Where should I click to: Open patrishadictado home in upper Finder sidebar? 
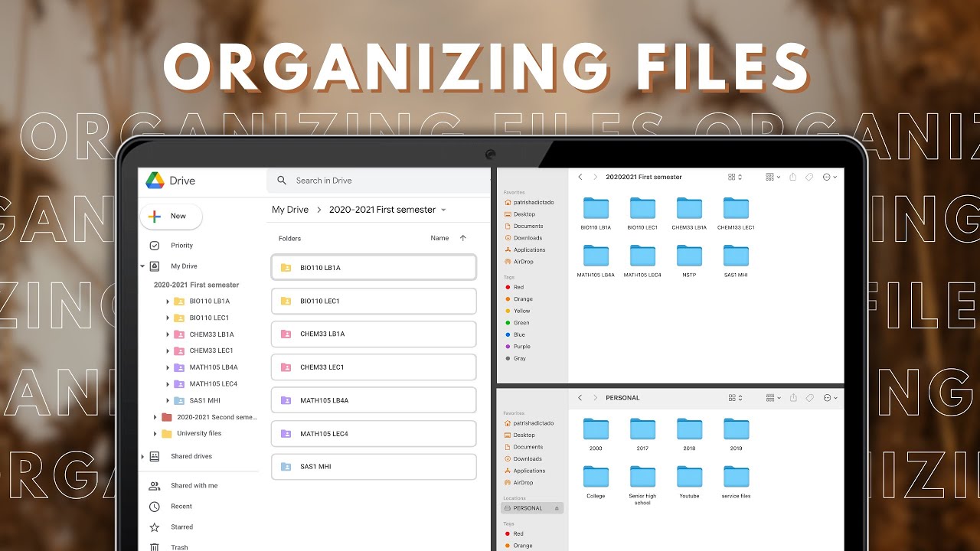(529, 203)
